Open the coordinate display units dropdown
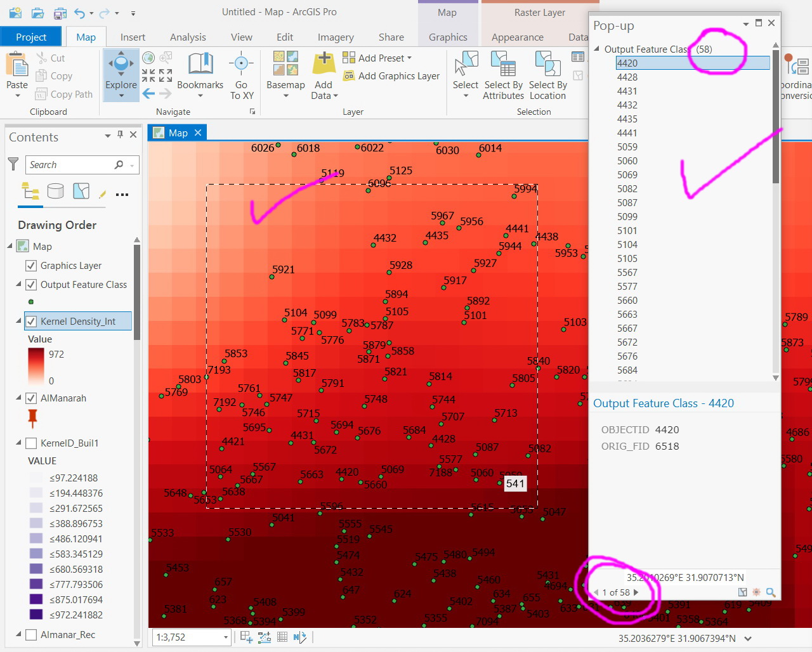 (748, 639)
